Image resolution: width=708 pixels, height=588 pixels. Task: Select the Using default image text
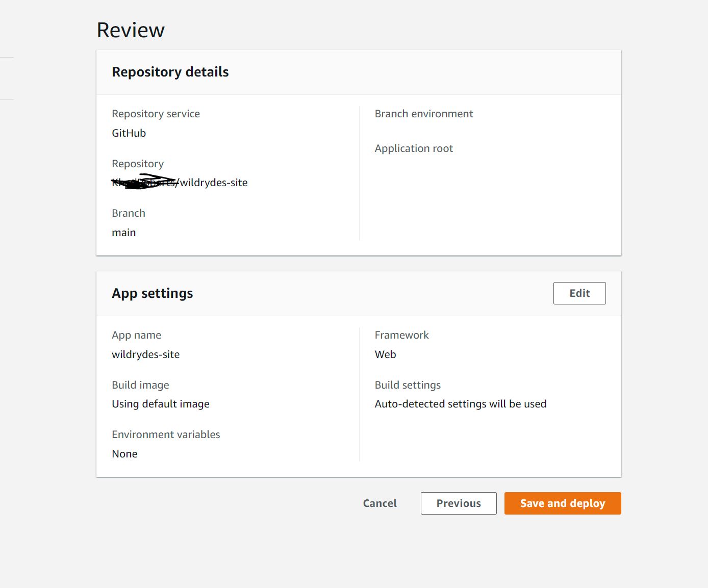tap(161, 403)
